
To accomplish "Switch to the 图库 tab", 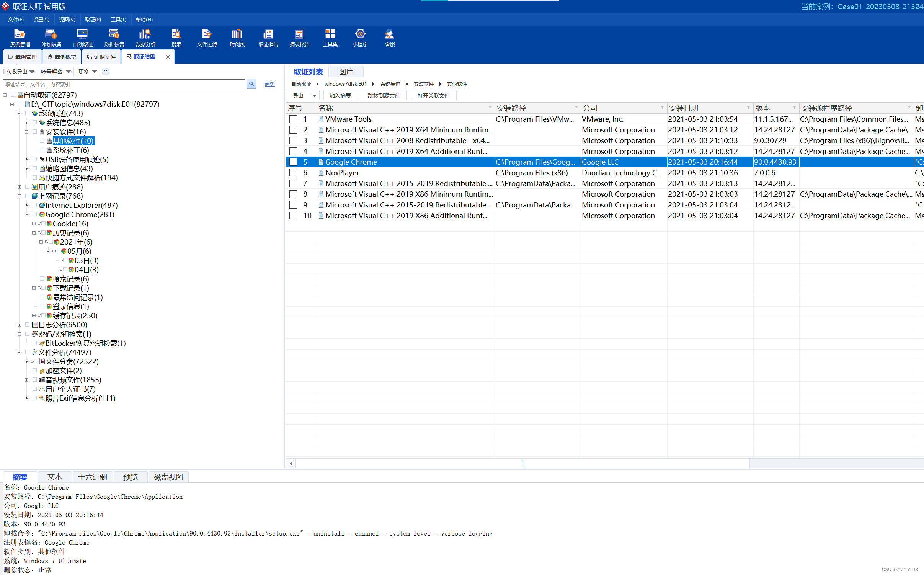I will click(346, 72).
